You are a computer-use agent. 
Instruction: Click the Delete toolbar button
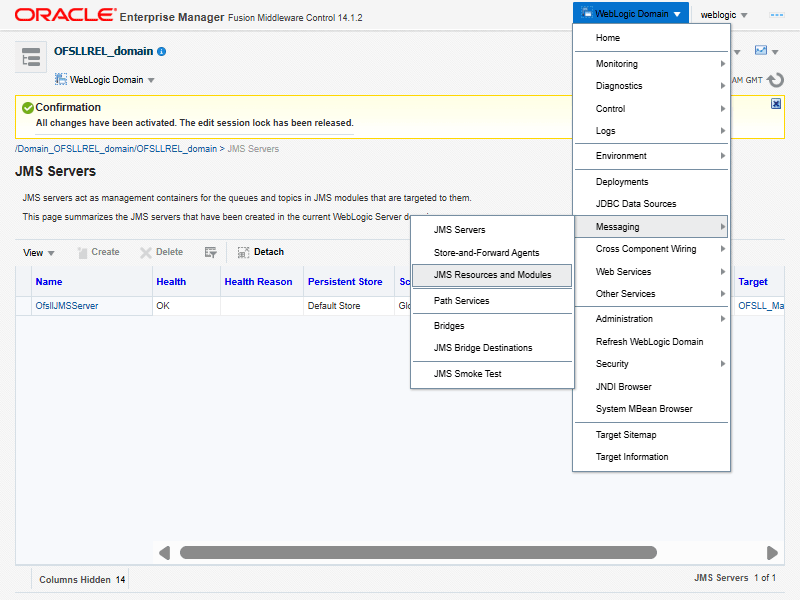point(162,252)
